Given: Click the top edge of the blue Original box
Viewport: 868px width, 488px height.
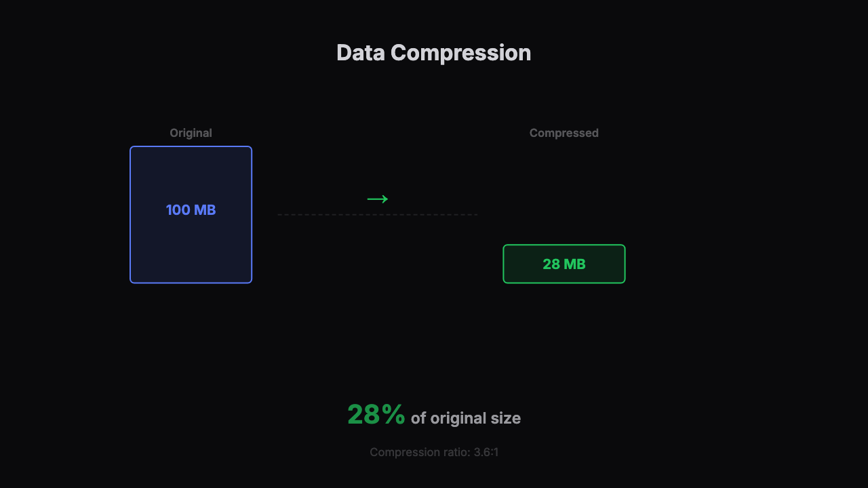Looking at the screenshot, I should [191, 146].
